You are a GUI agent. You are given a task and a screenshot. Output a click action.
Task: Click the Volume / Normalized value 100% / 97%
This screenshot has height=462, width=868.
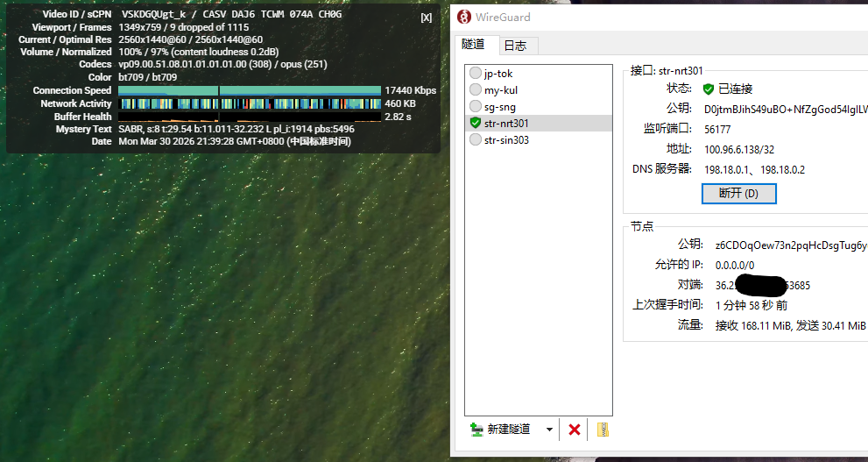pyautogui.click(x=198, y=52)
